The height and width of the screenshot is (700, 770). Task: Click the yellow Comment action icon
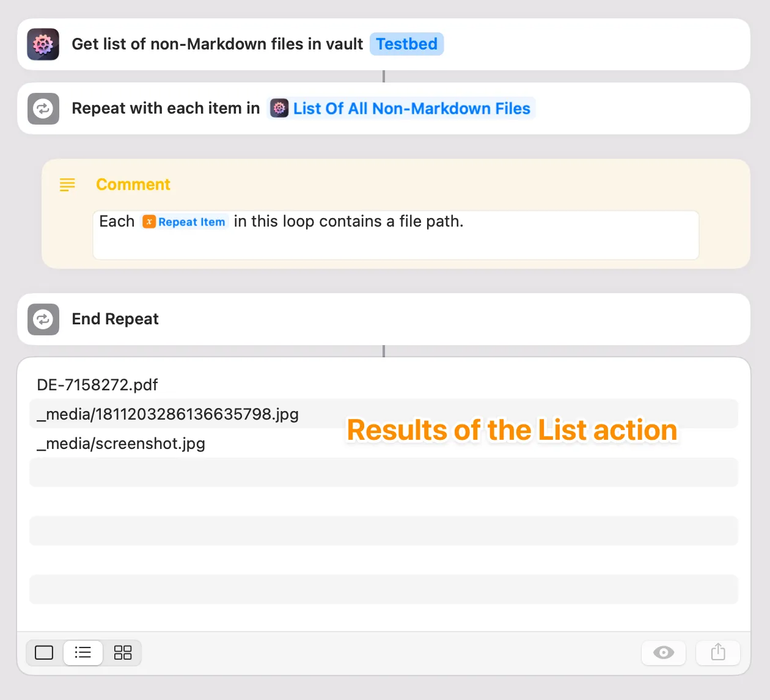67,184
